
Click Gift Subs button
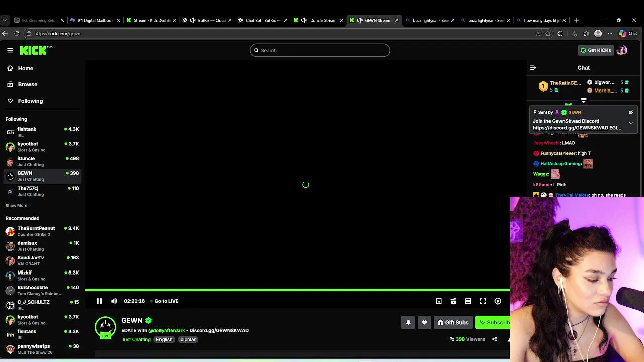point(453,322)
